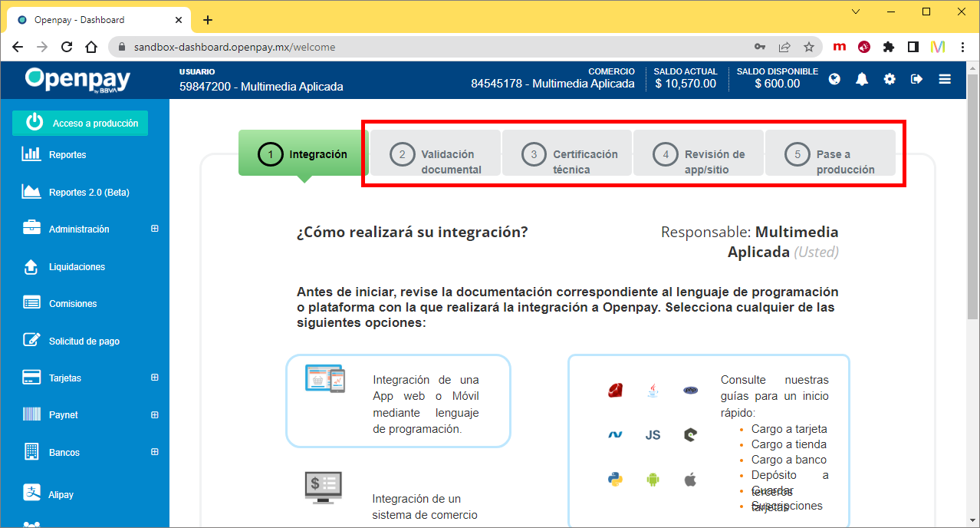Toggle the browser side panel
This screenshot has height=528, width=980.
coord(913,47)
